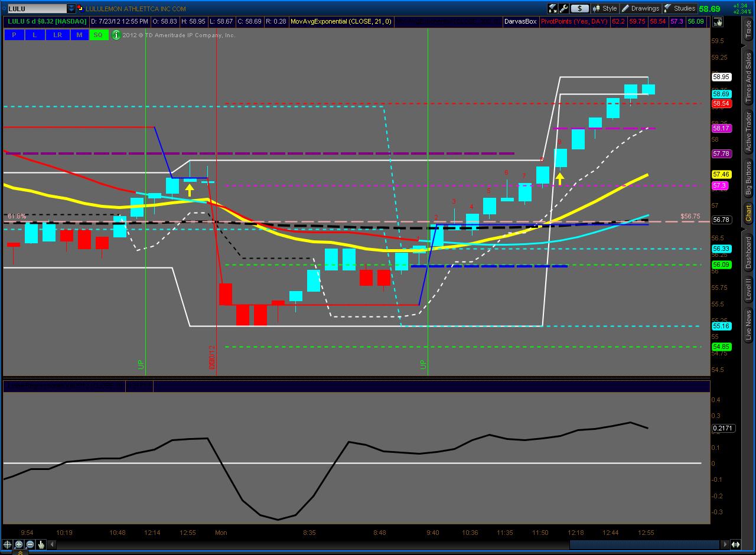Click the crosshair cursor icon

point(8,544)
